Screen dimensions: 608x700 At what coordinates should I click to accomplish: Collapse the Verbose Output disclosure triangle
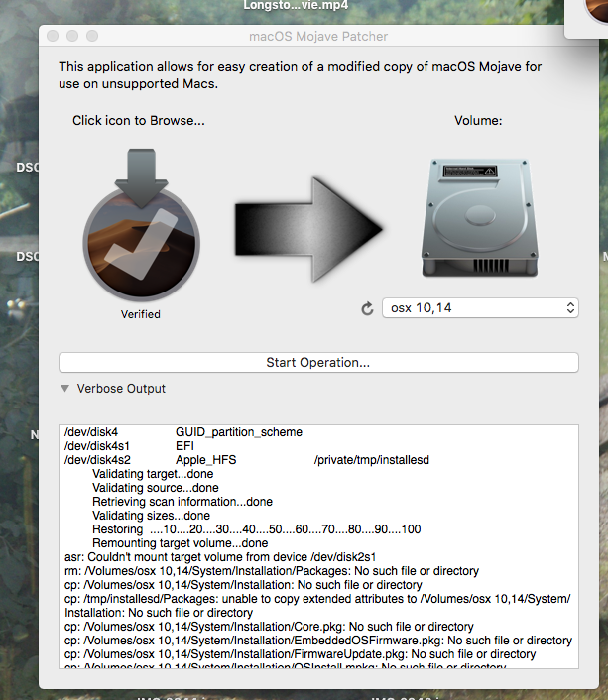65,389
